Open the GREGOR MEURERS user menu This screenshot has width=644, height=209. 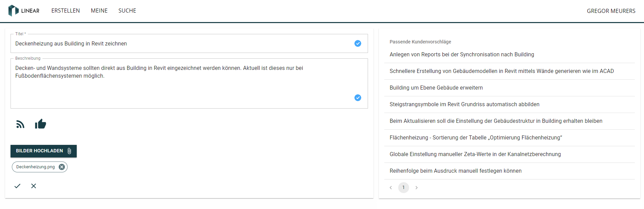click(611, 11)
